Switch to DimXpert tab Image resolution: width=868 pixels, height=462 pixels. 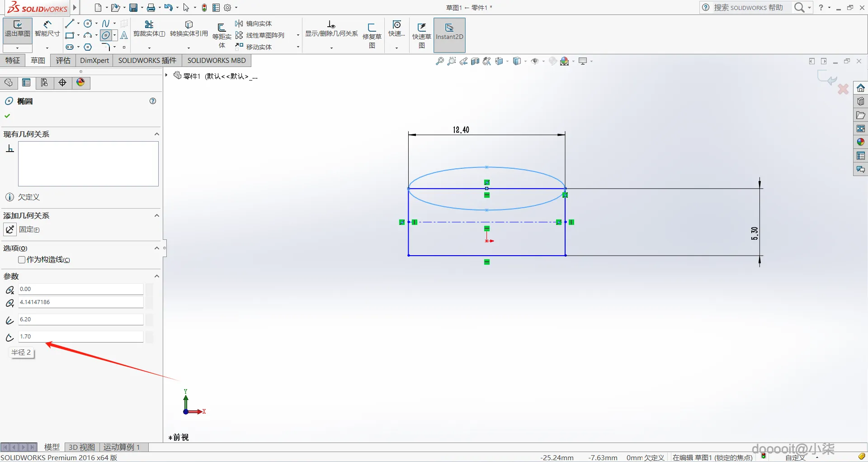pyautogui.click(x=94, y=60)
